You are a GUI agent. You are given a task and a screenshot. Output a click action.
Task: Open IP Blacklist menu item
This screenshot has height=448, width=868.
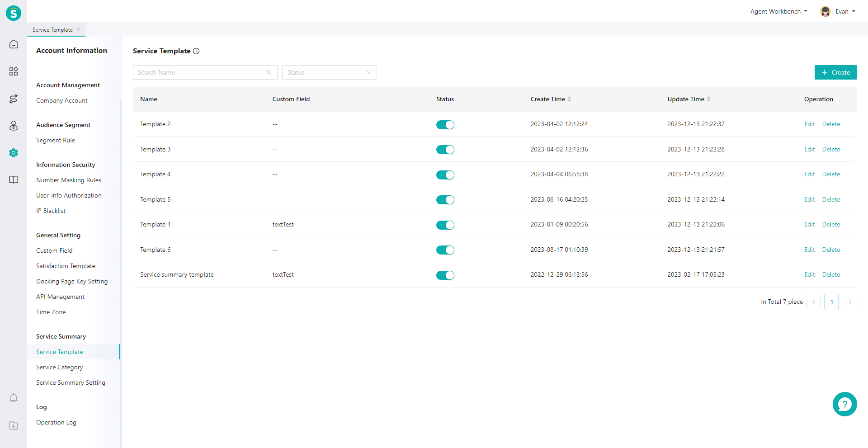pyautogui.click(x=51, y=211)
